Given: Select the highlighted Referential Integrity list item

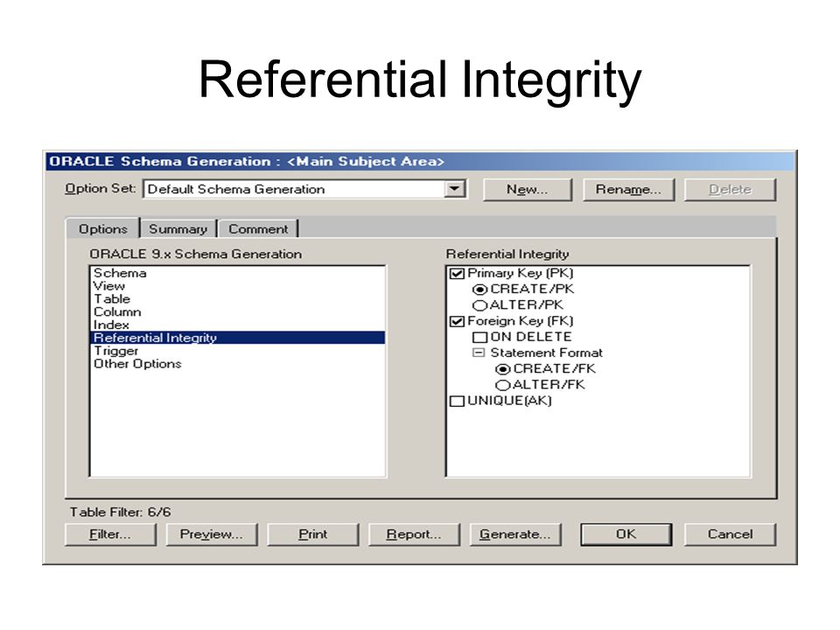Looking at the screenshot, I should point(237,338).
